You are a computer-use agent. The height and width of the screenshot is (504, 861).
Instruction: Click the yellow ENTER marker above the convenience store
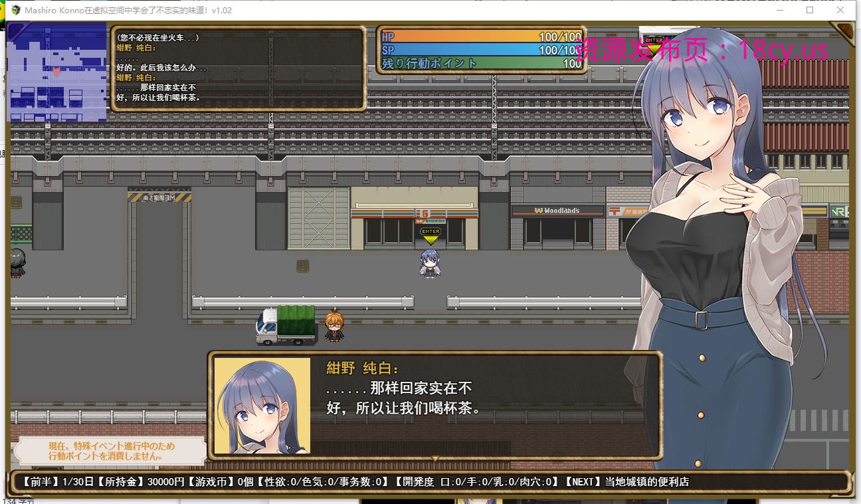(x=430, y=237)
